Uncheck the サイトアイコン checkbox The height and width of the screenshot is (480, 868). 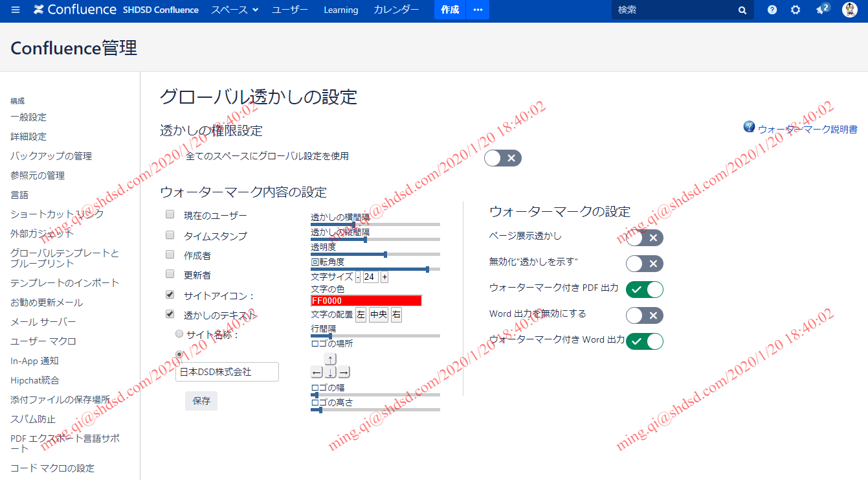170,294
